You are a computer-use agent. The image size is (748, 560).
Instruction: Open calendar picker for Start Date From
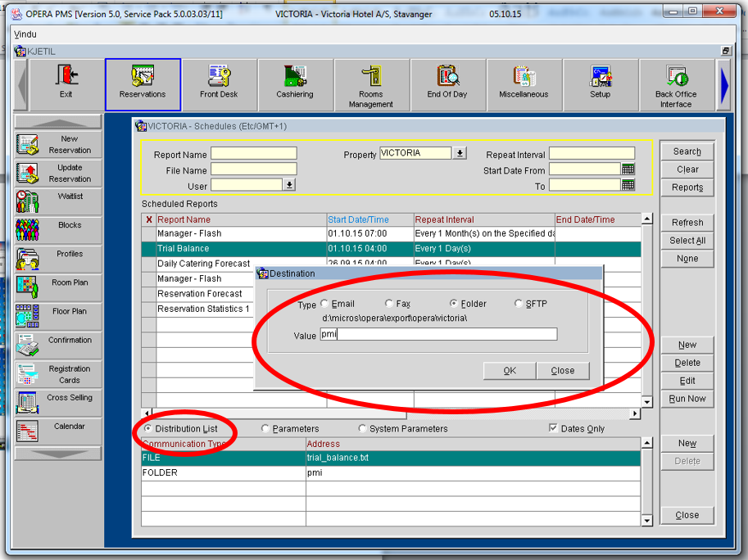click(x=628, y=169)
